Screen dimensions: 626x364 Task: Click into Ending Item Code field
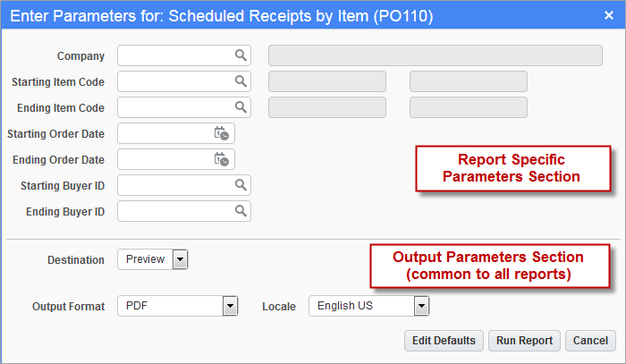point(175,107)
